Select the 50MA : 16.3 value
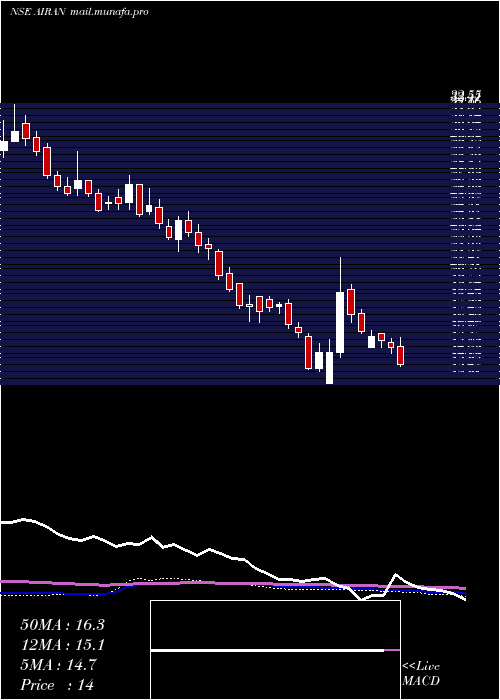The image size is (500, 700). [x=62, y=625]
